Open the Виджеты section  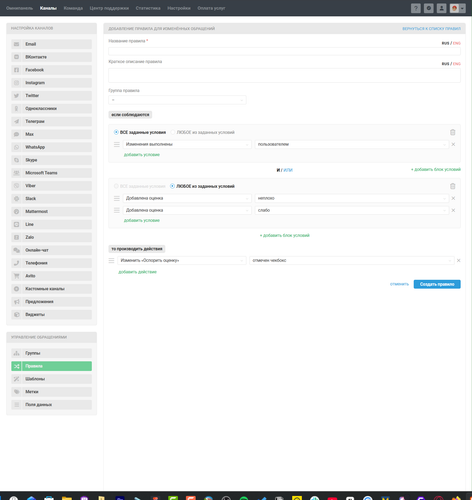51,314
